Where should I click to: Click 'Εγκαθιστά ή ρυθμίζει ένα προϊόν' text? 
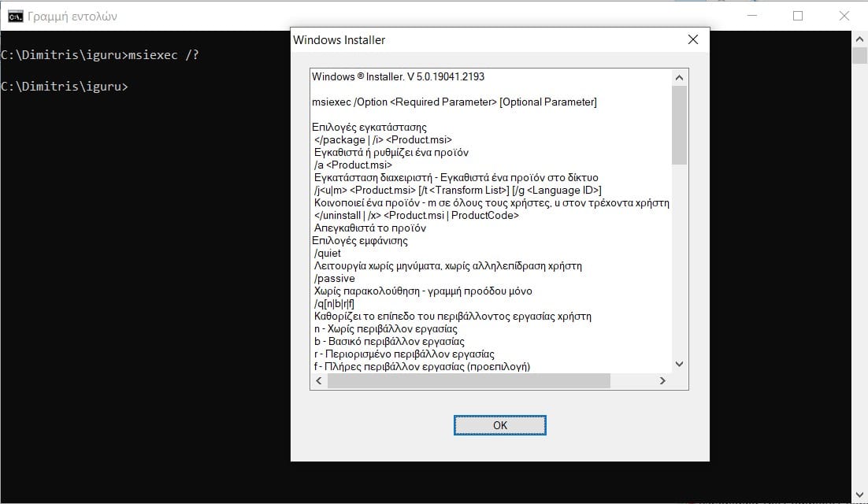391,152
